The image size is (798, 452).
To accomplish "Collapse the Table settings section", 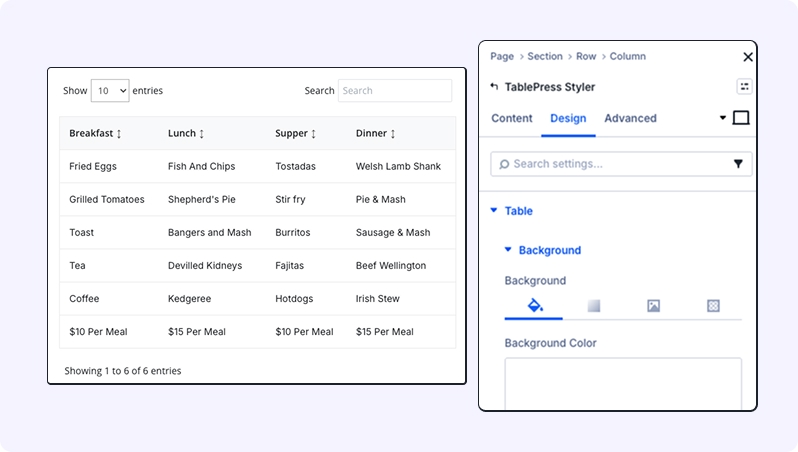I will [494, 211].
